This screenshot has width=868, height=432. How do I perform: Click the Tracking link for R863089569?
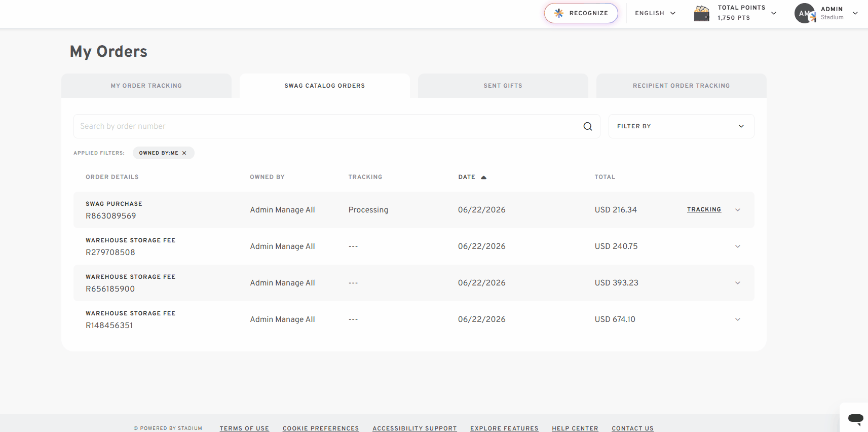(x=704, y=209)
